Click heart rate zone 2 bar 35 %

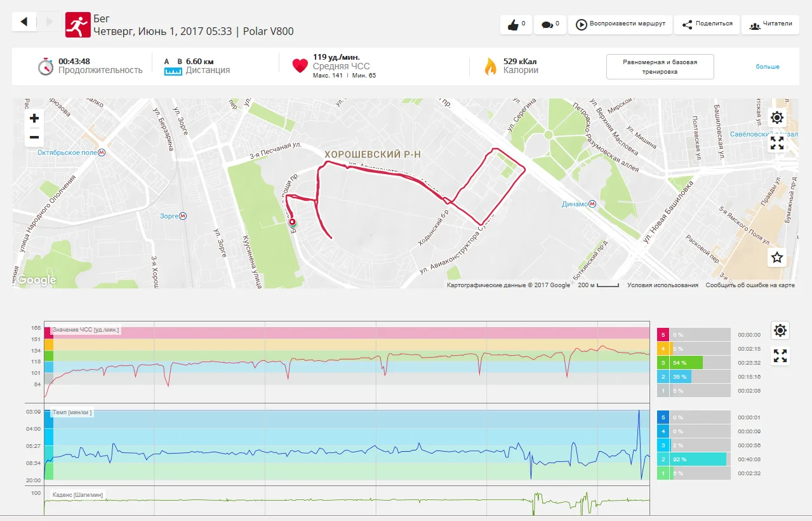coord(681,377)
